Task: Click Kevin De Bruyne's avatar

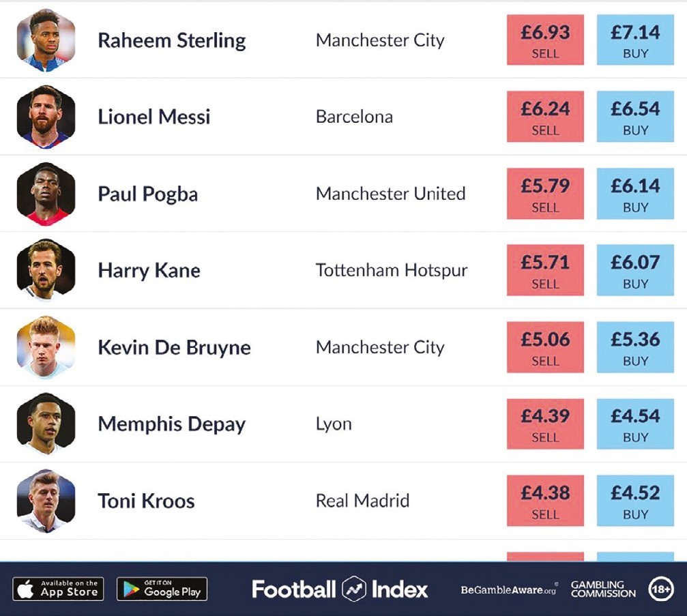Action: 46,347
